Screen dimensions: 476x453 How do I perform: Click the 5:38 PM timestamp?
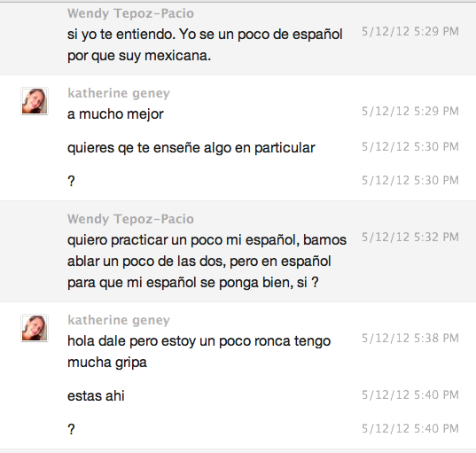click(410, 338)
